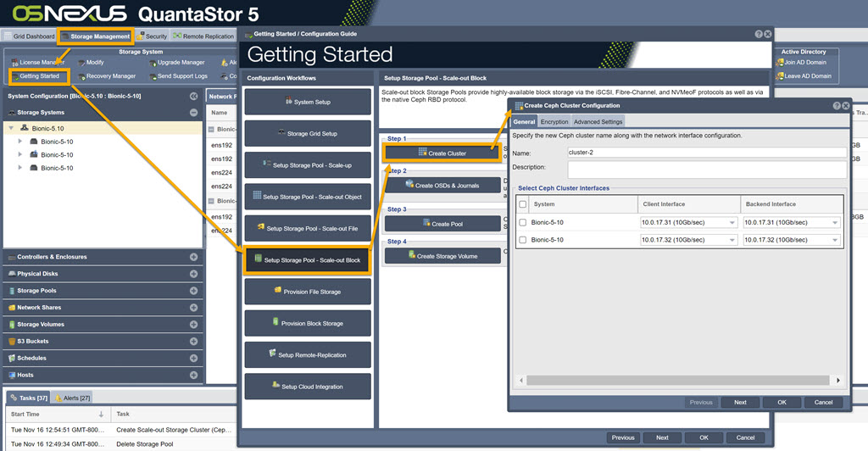Click the Modify toolbar button

[91, 63]
